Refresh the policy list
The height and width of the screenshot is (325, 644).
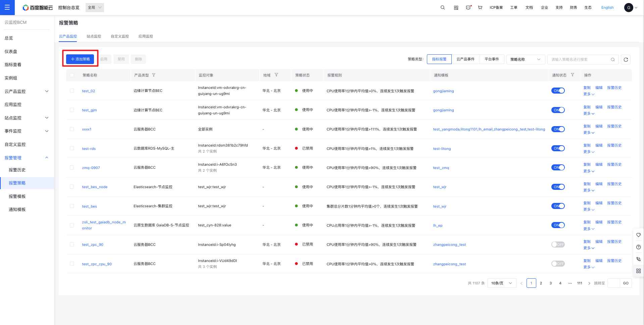[626, 59]
